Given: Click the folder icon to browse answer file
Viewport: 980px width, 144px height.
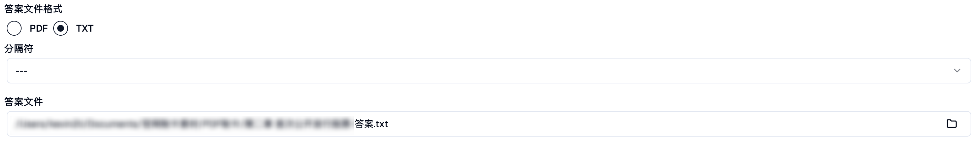Looking at the screenshot, I should point(951,123).
